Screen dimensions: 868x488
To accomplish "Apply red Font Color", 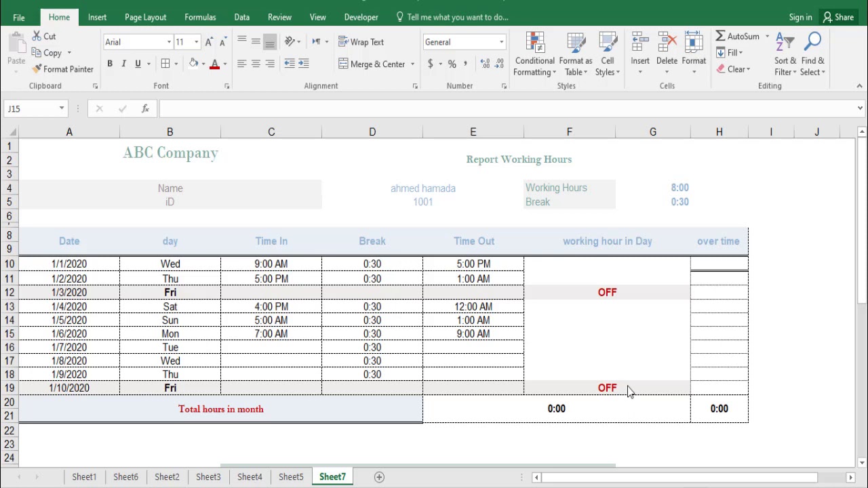I will (x=214, y=64).
